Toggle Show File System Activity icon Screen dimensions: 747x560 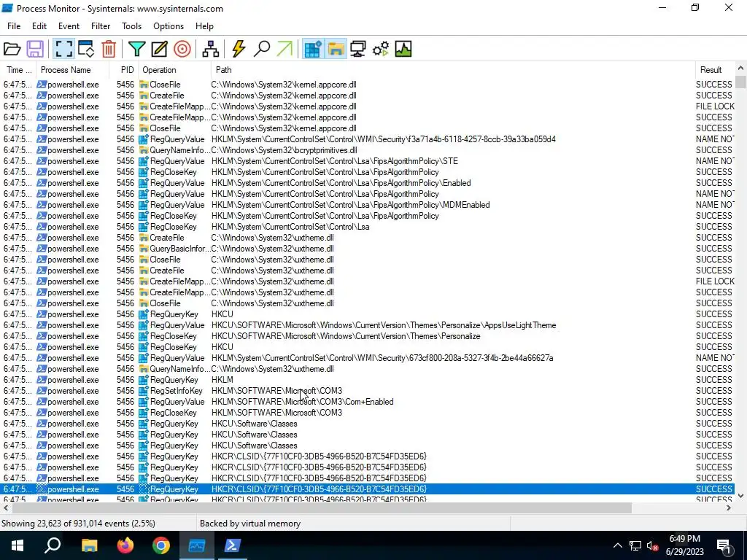(336, 49)
